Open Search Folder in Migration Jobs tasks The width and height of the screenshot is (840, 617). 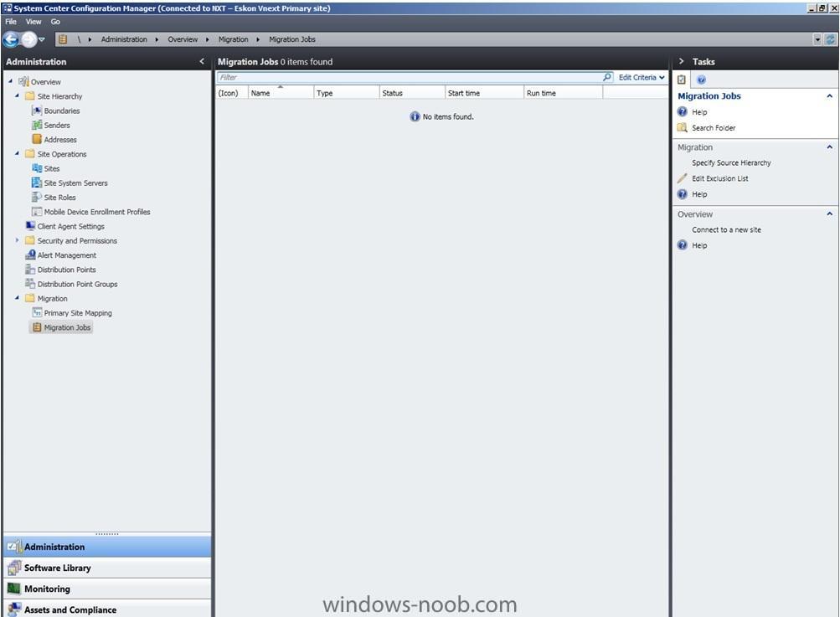(x=713, y=127)
